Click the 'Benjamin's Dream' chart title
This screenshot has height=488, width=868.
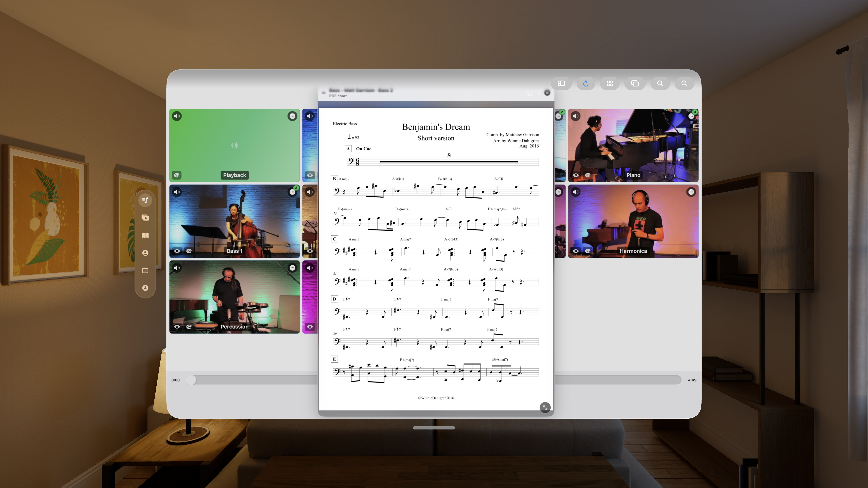point(436,127)
